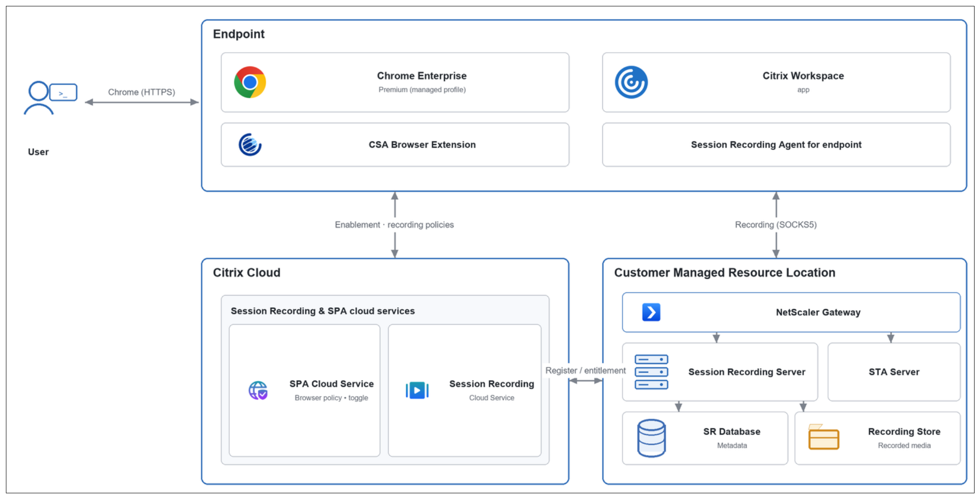Click 'Customer Managed Resource Location' heading

(725, 272)
